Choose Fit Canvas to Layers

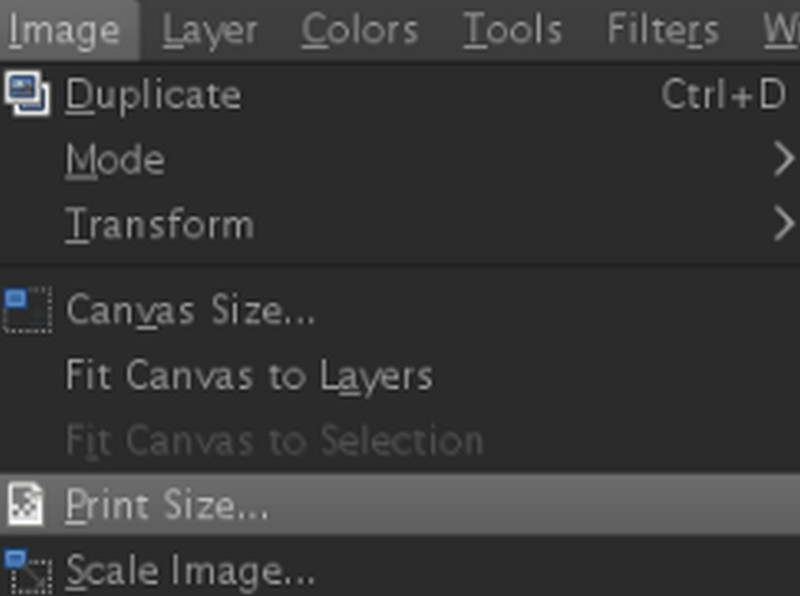249,377
